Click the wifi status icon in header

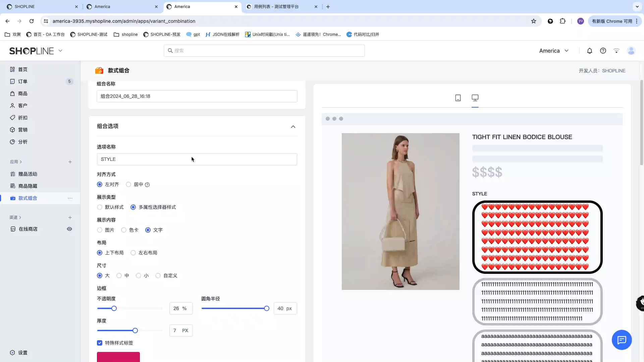coord(616,51)
